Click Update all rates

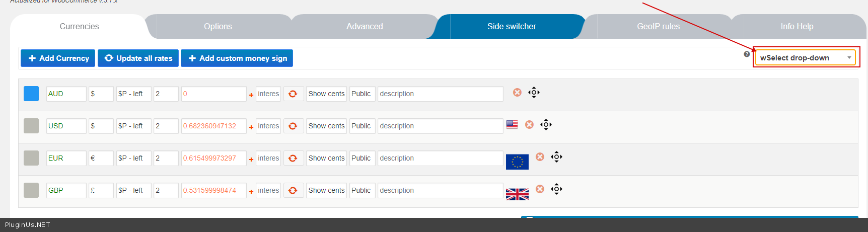click(138, 58)
